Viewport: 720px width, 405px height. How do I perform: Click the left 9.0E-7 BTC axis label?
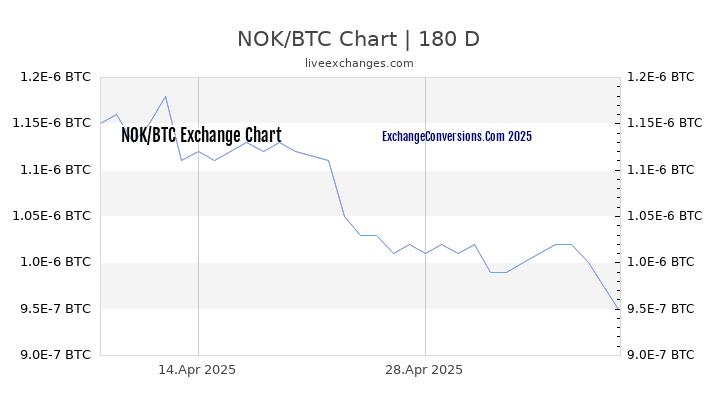pos(55,354)
